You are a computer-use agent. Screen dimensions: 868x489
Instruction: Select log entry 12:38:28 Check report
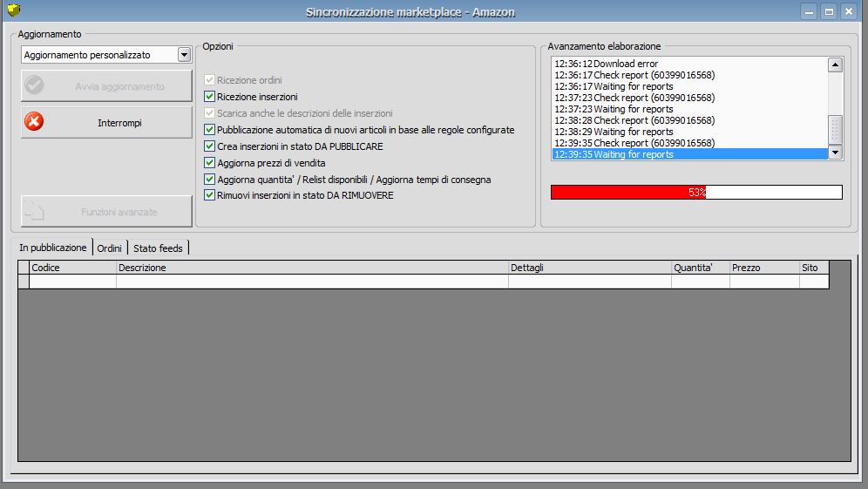coord(689,120)
